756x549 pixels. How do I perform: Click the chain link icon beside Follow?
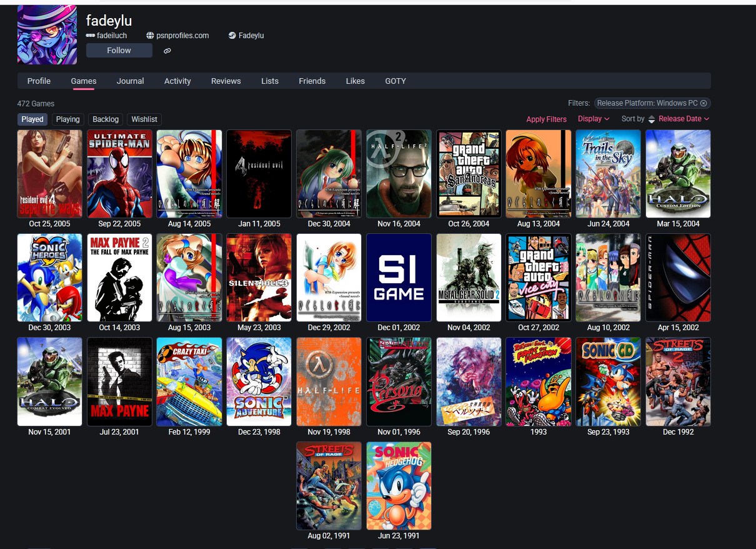[167, 51]
